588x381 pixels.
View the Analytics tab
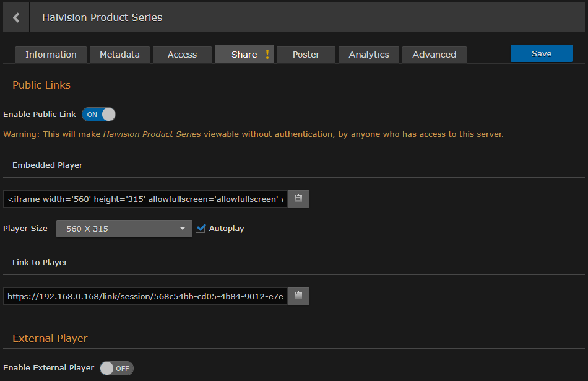click(x=368, y=55)
